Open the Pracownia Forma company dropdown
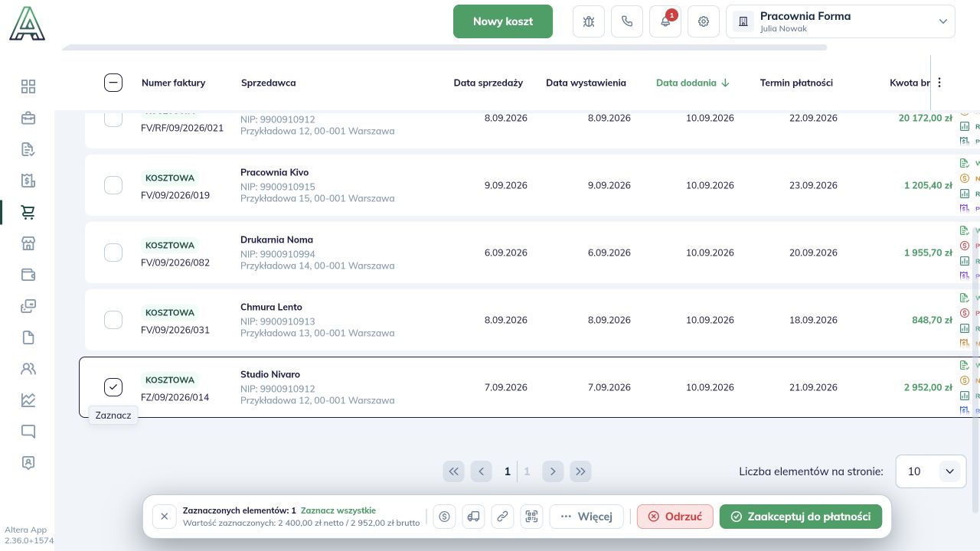The image size is (980, 551). [841, 21]
